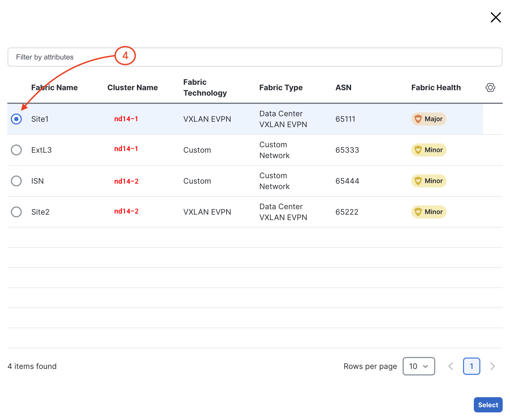Click the Minor health badge for ISN
This screenshot has height=420, width=510.
pos(429,181)
